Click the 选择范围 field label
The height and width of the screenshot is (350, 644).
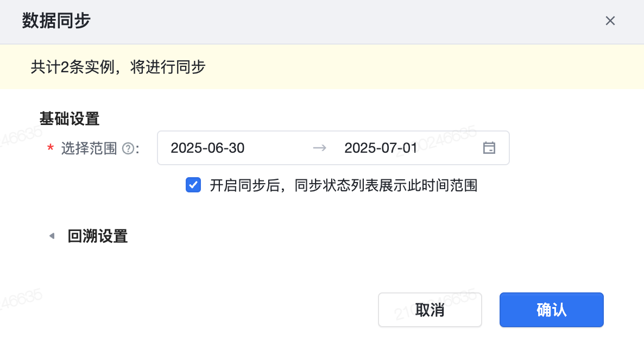(x=89, y=148)
